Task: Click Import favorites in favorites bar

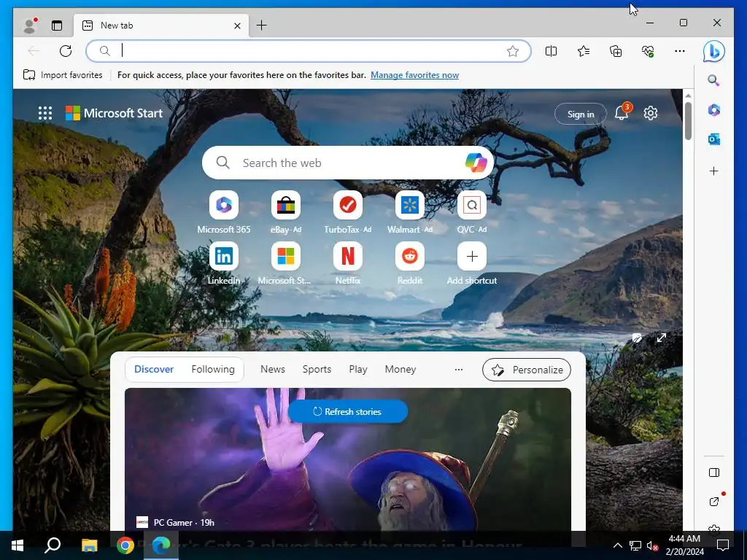Action: coord(63,75)
